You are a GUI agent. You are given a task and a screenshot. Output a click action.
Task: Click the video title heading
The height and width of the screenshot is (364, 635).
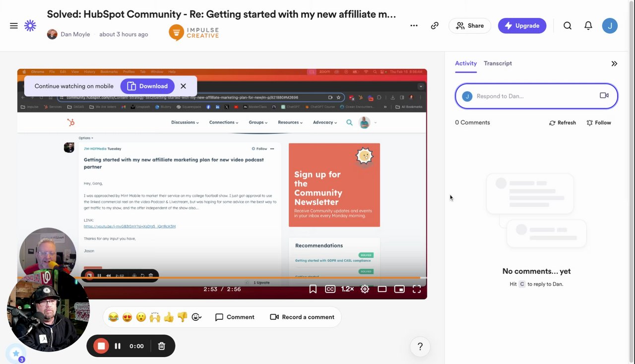click(221, 14)
